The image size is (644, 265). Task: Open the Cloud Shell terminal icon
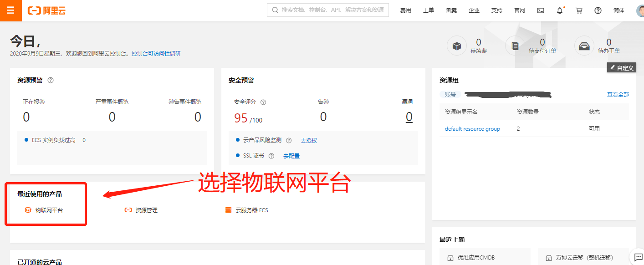coord(541,10)
